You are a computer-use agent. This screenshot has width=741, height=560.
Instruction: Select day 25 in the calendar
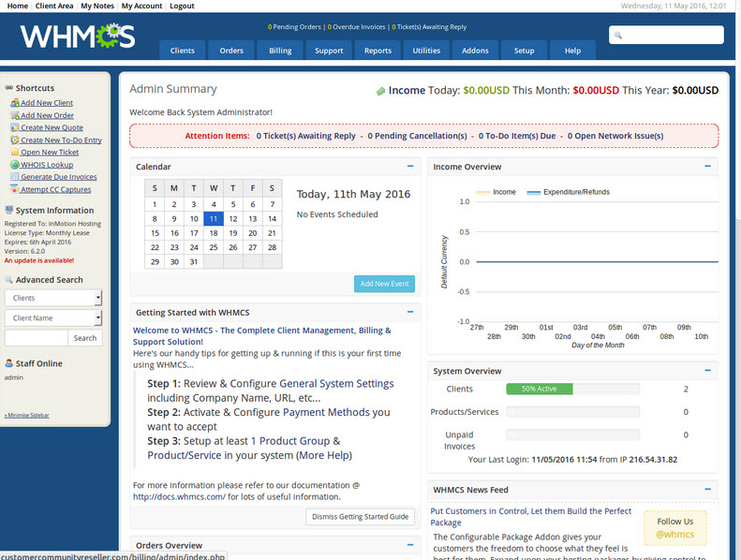214,247
